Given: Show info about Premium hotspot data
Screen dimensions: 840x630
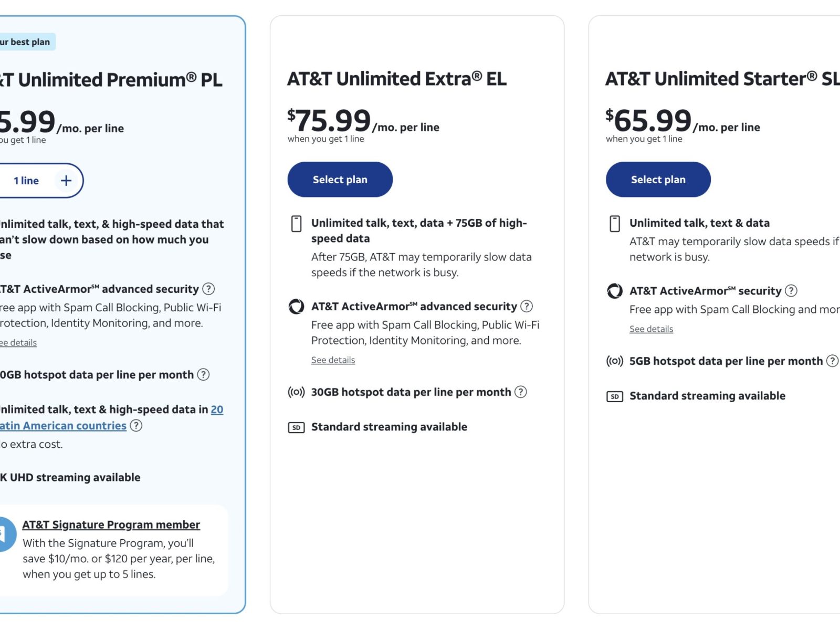Looking at the screenshot, I should click(203, 375).
